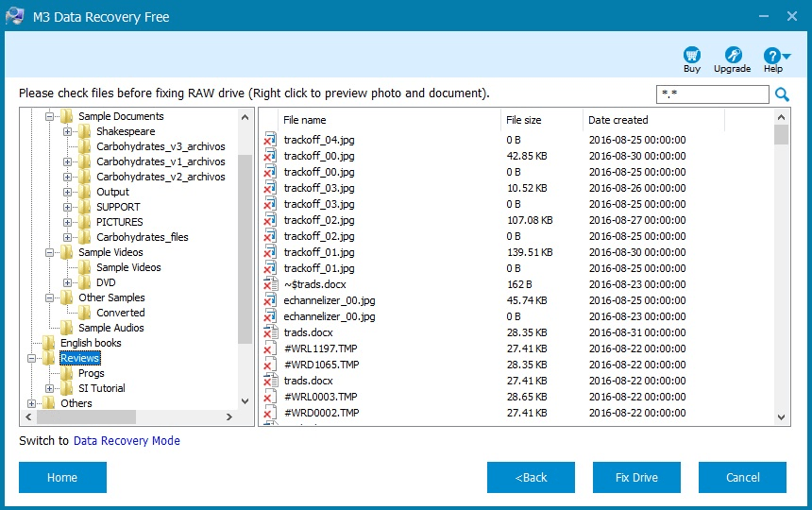
Task: Click the 162 B file size cell
Action: tap(519, 284)
